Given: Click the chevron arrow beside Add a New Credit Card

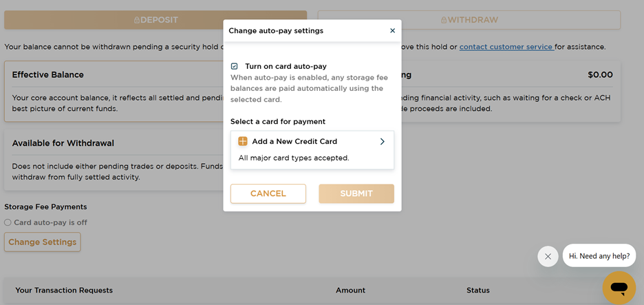Looking at the screenshot, I should (382, 141).
